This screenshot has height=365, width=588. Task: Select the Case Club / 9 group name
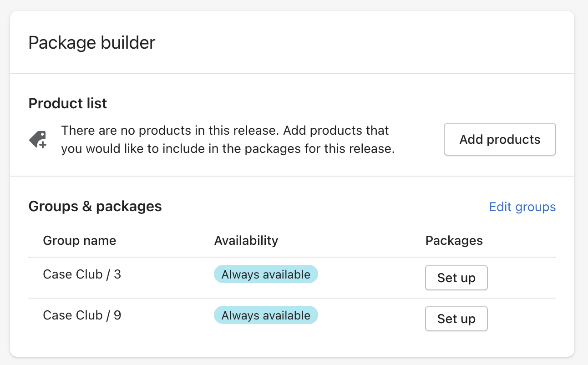[82, 315]
